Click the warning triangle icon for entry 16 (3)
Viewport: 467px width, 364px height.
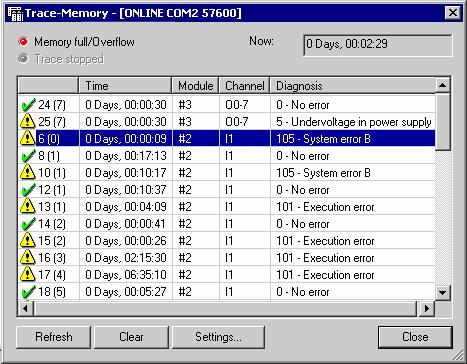click(x=28, y=257)
